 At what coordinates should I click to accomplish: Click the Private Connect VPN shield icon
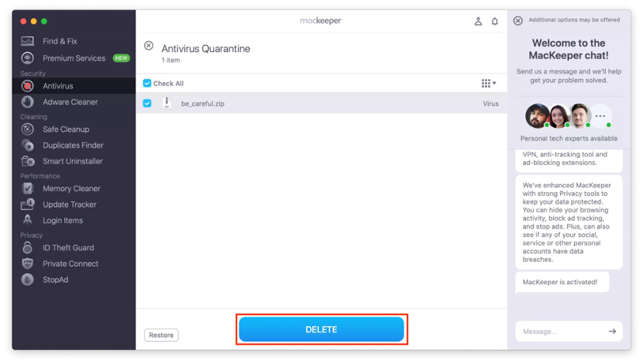click(x=27, y=263)
